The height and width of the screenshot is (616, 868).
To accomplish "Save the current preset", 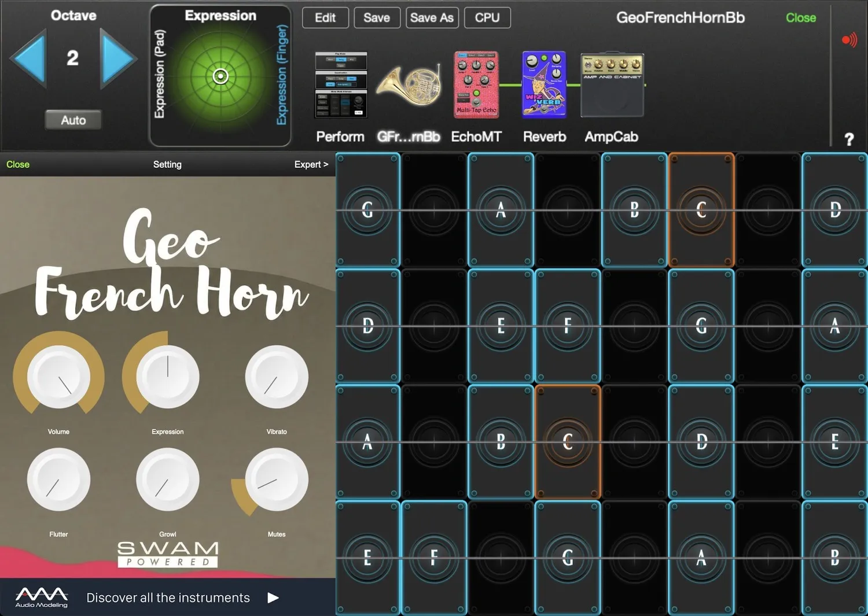I will pos(377,18).
